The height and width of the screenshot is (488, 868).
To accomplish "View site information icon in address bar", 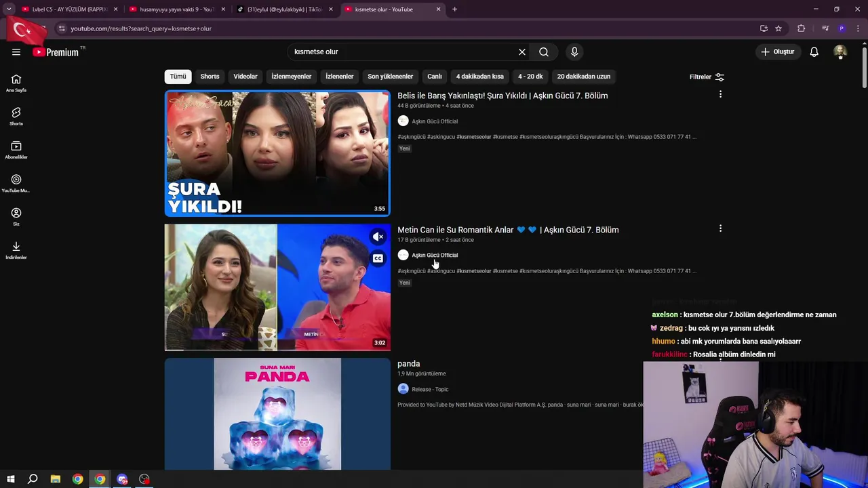I will (x=62, y=28).
